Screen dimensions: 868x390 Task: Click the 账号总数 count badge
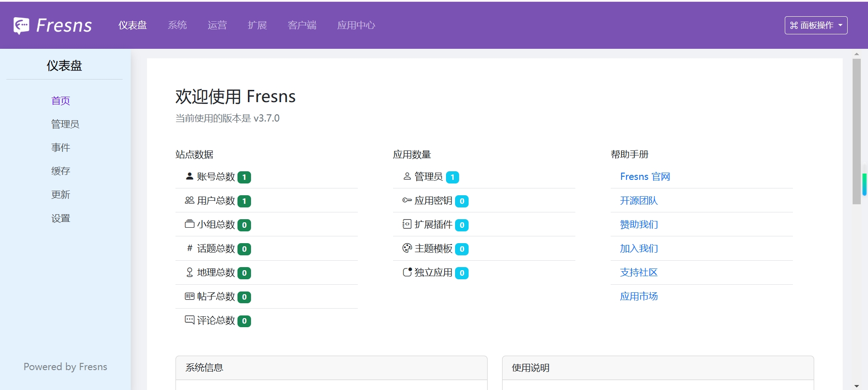click(244, 177)
